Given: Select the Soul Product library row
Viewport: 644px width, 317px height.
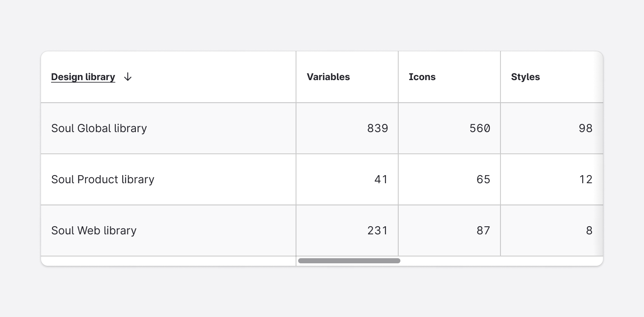Looking at the screenshot, I should click(x=103, y=179).
